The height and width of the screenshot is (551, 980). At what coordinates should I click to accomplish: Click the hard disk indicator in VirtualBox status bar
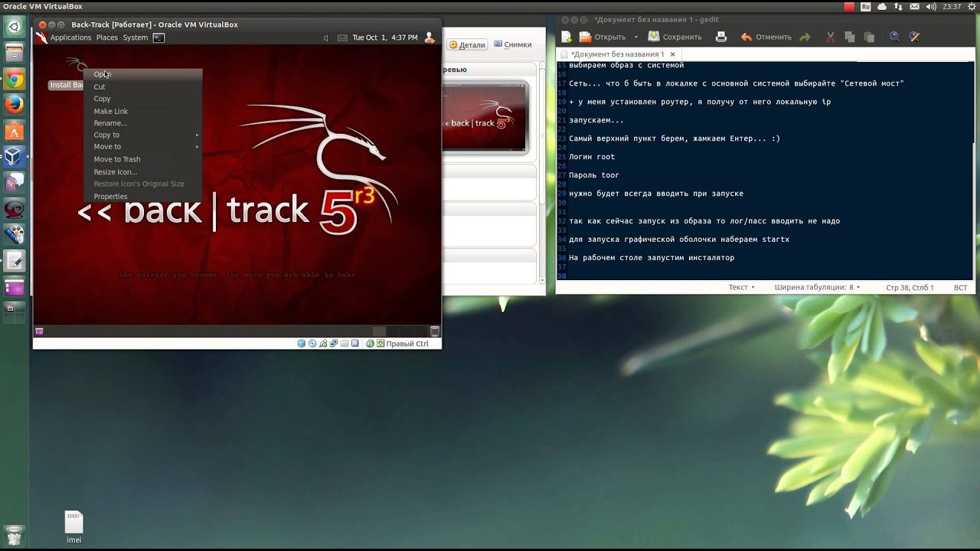coord(302,344)
